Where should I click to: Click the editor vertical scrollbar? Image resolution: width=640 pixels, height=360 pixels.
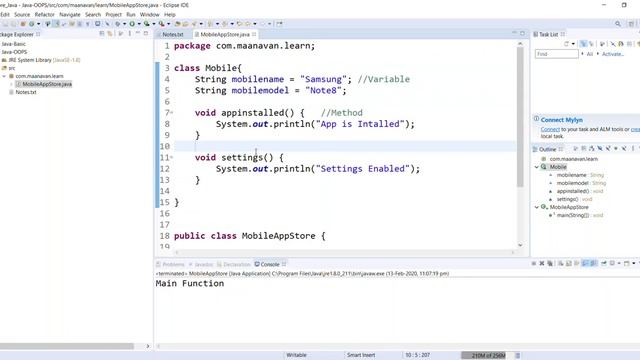pyautogui.click(x=520, y=117)
